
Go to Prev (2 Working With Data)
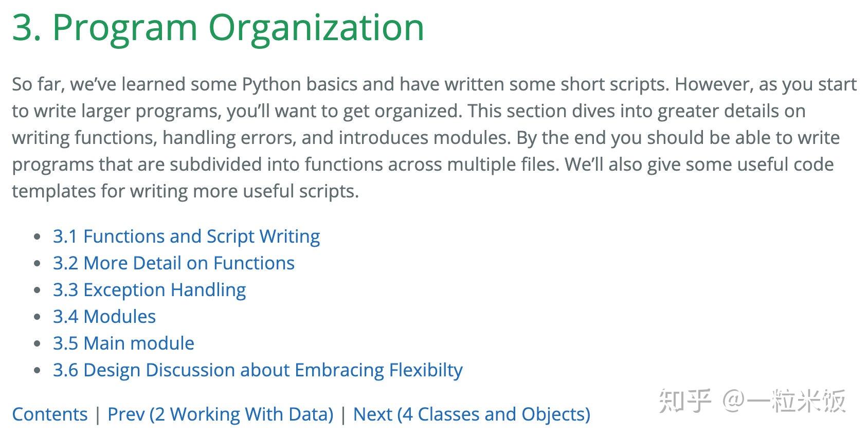tap(220, 414)
